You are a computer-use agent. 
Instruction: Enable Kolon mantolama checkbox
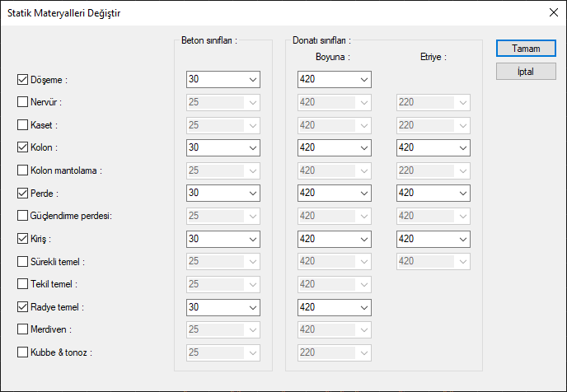pyautogui.click(x=23, y=170)
